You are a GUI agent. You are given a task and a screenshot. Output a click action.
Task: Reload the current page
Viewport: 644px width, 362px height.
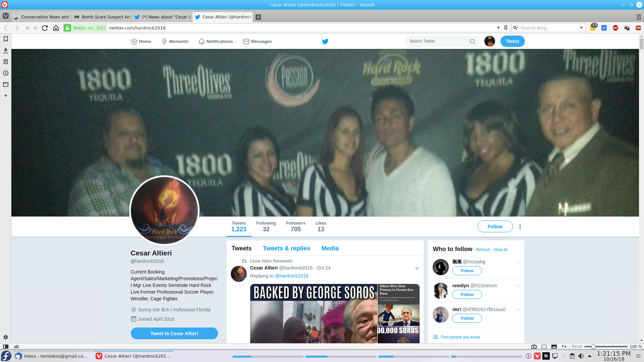(45, 28)
